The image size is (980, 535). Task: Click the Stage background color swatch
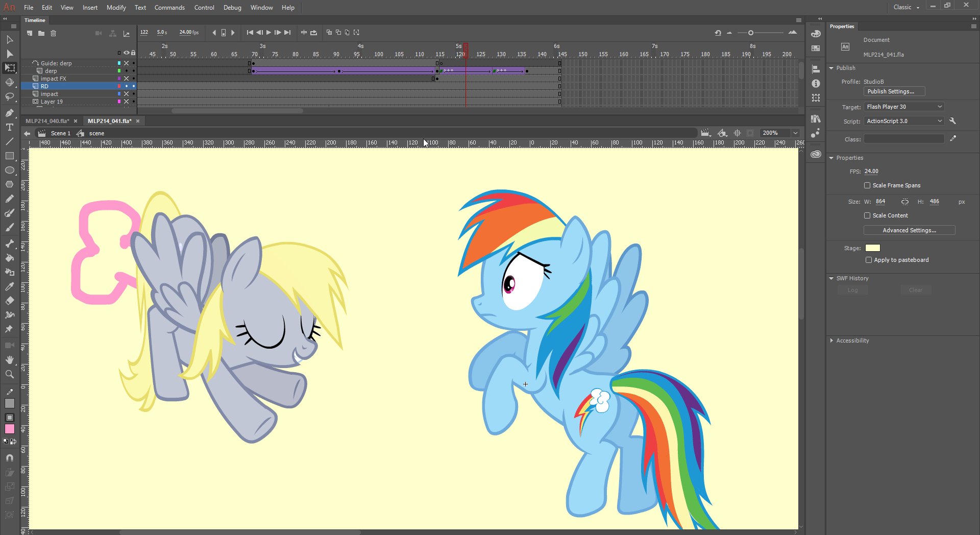tap(872, 248)
